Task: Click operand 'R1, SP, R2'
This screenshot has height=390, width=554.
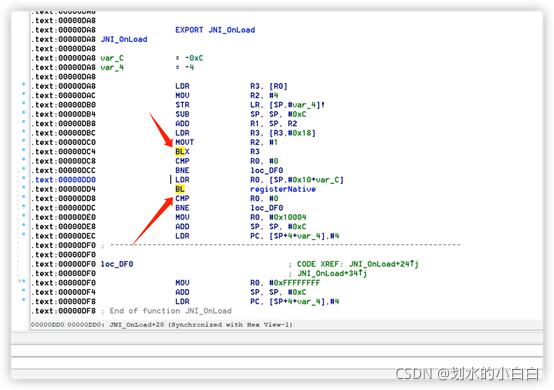Action: click(273, 124)
